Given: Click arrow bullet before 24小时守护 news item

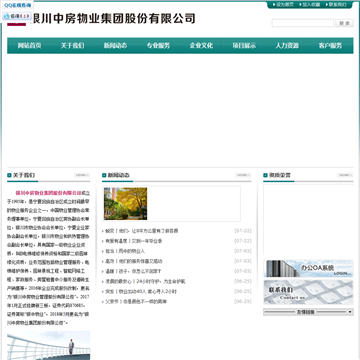Looking at the screenshot, I should pos(103,282).
